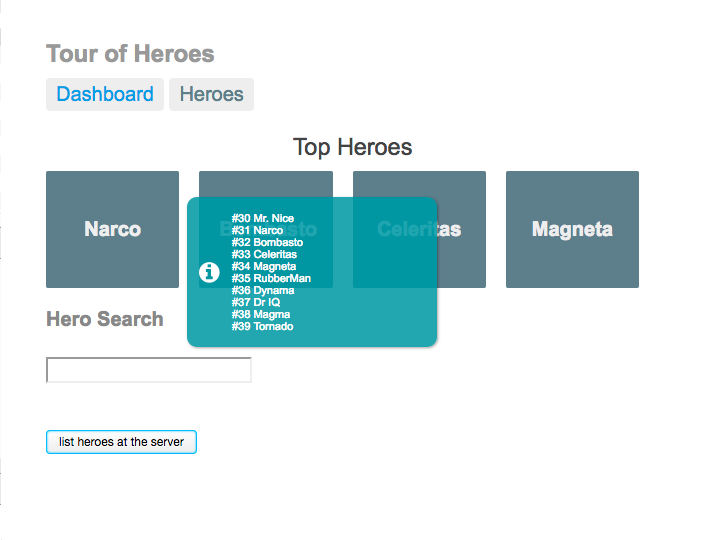This screenshot has height=540, width=702.
Task: Click list heroes at the server
Action: pos(121,442)
